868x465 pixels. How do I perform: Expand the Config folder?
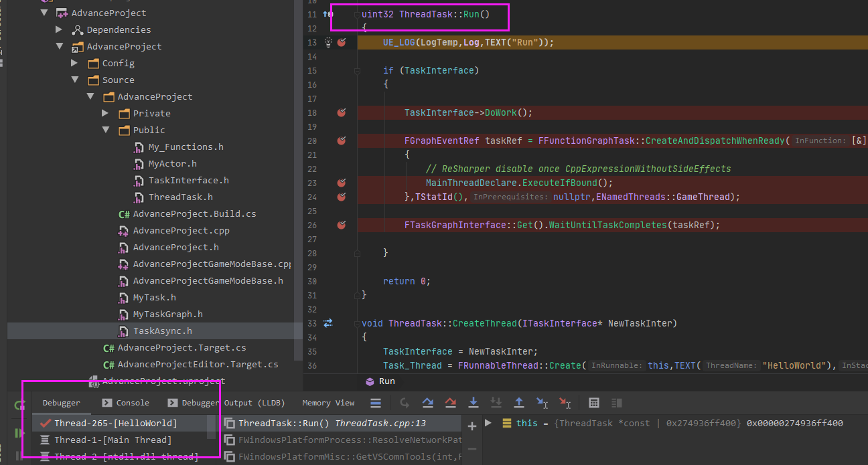pos(74,63)
